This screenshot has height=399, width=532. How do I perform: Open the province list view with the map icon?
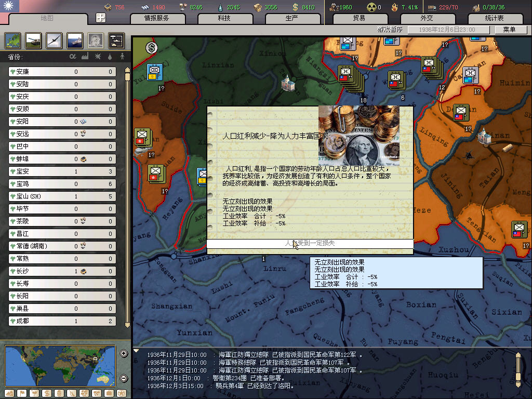12,41
